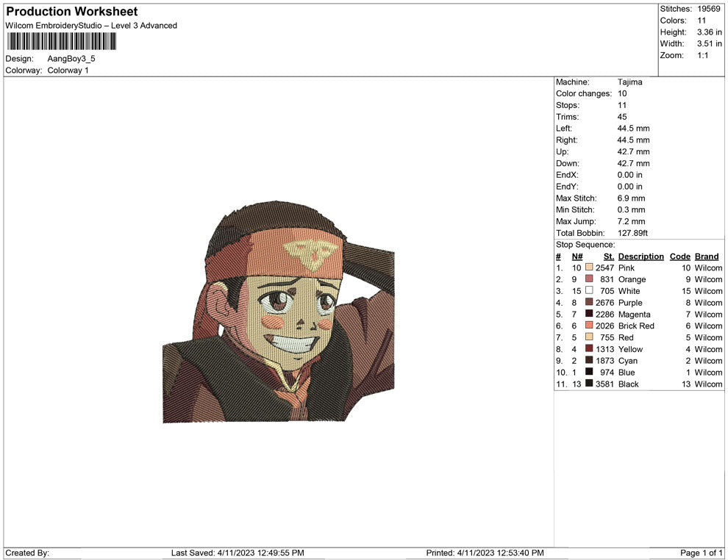Click the machine value 'Tajima'
Image resolution: width=728 pixels, height=560 pixels.
tap(629, 82)
